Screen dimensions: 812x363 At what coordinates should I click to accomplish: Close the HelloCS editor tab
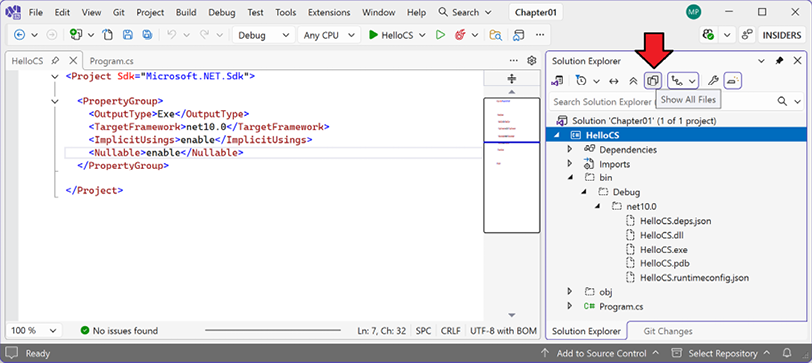coord(73,61)
